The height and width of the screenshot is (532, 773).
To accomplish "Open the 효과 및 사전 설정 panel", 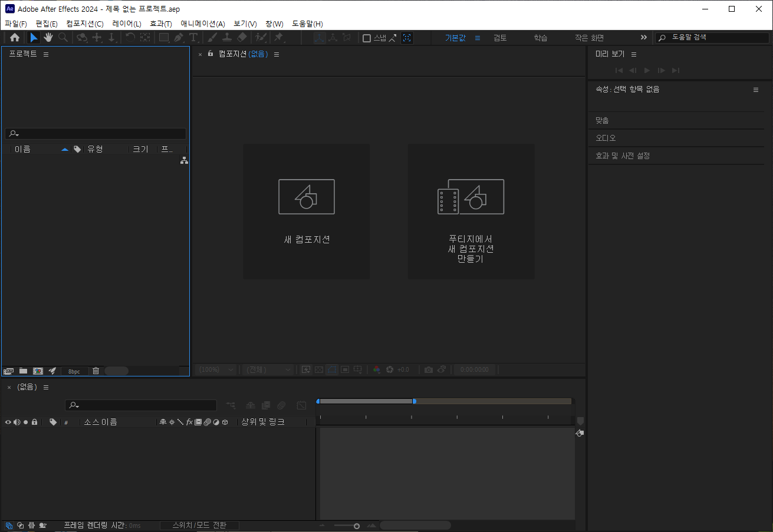I will (623, 156).
